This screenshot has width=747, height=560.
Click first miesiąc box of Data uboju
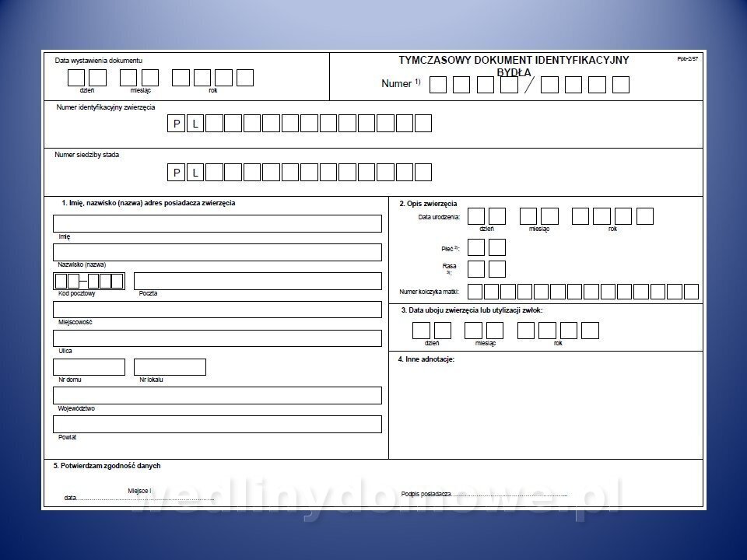coord(473,331)
